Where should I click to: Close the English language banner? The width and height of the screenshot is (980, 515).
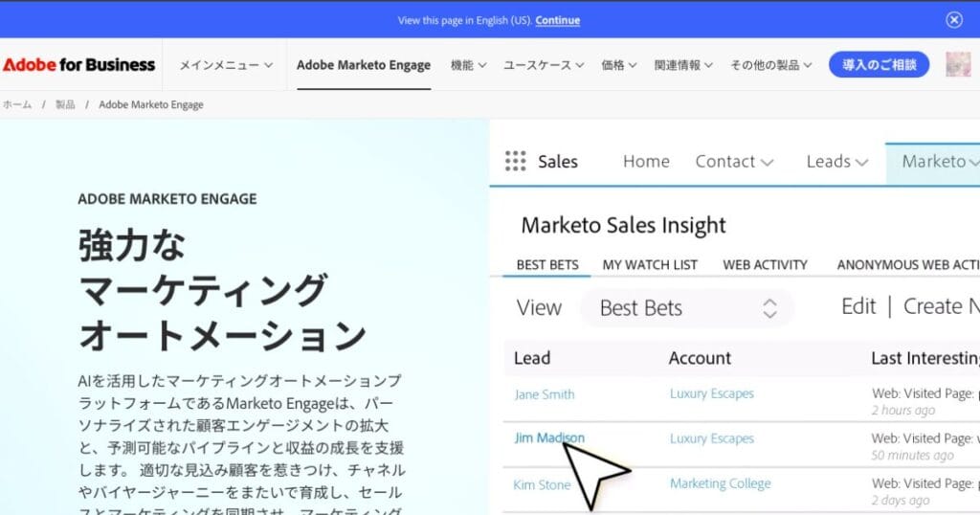point(954,20)
